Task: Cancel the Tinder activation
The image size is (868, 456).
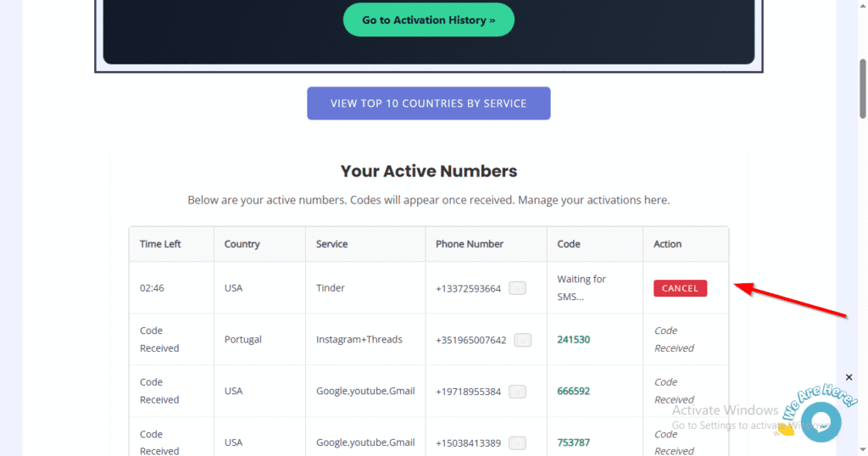Action: (680, 288)
